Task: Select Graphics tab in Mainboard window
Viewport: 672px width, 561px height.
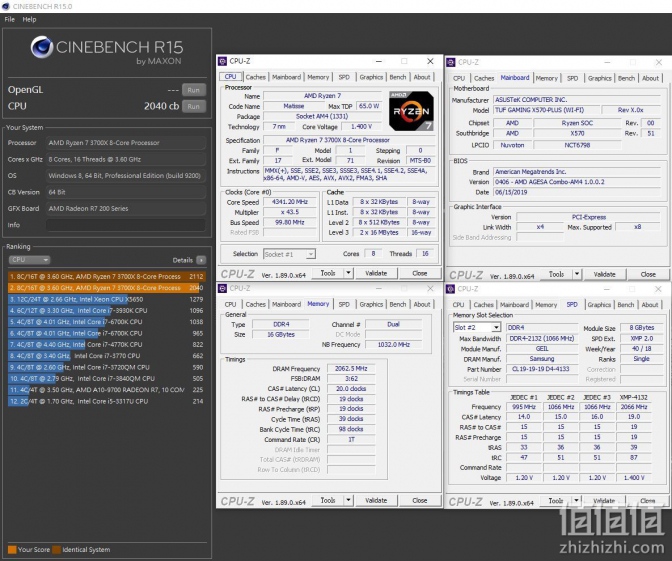Action: (x=600, y=78)
